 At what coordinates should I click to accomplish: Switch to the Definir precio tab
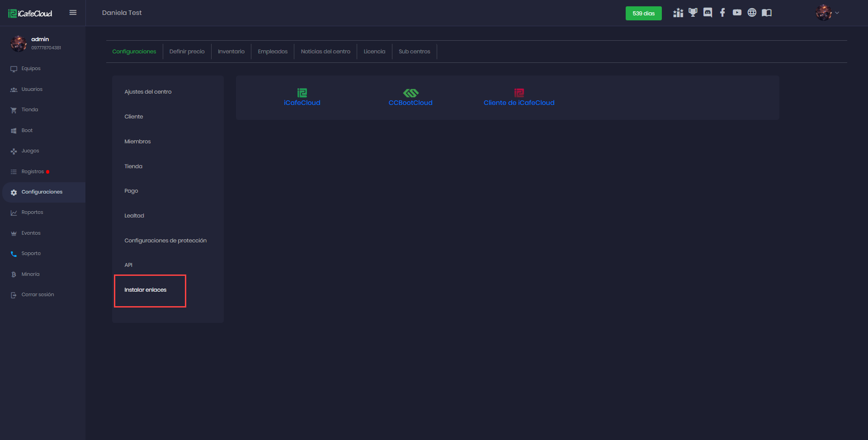[x=187, y=52]
